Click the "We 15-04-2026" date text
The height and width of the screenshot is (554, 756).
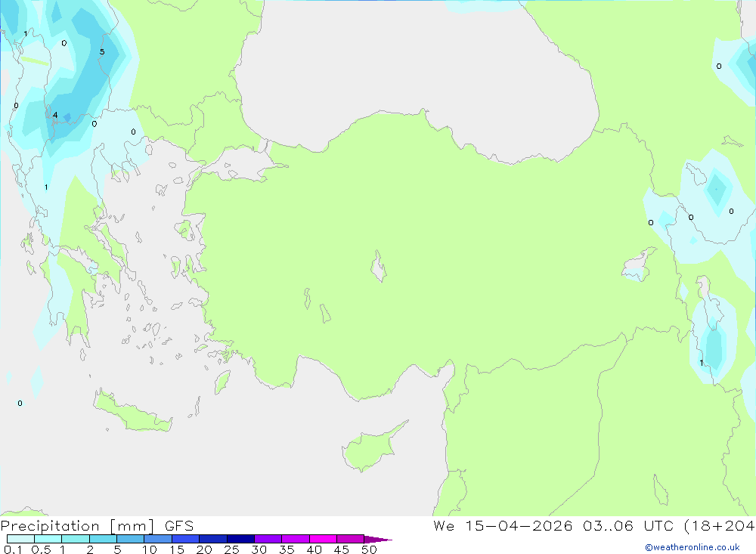[503, 525]
